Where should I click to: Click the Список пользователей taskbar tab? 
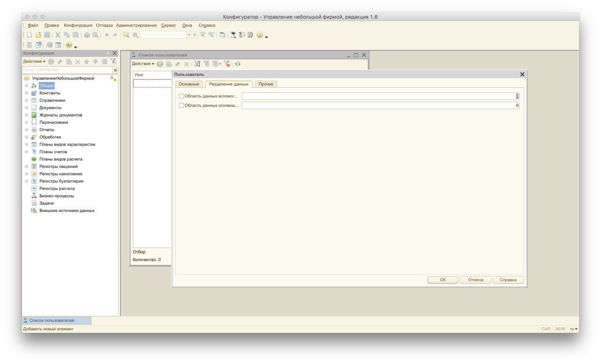click(x=57, y=320)
